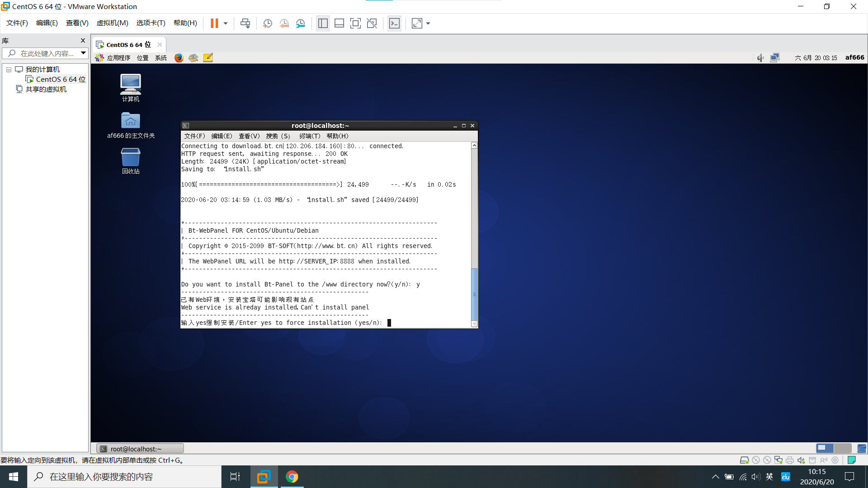Viewport: 868px width, 488px height.
Task: Close the CentOS 6 64 位 tab
Action: tap(160, 45)
